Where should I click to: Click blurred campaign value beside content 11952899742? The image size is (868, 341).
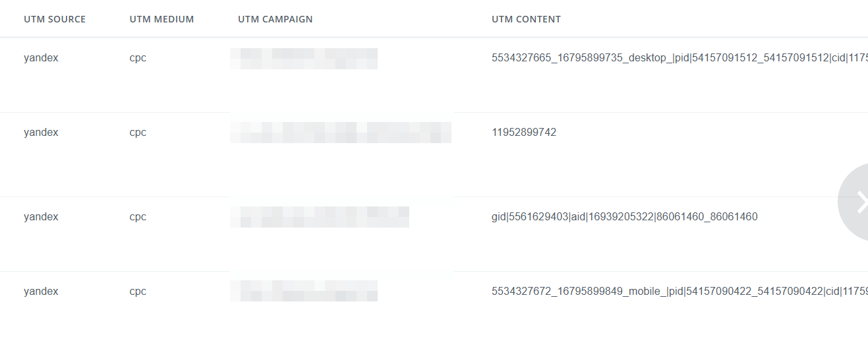[340, 133]
